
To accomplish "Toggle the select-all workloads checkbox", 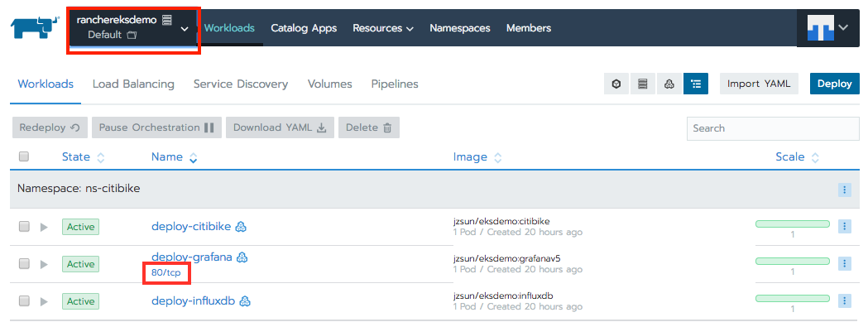I will coord(24,156).
